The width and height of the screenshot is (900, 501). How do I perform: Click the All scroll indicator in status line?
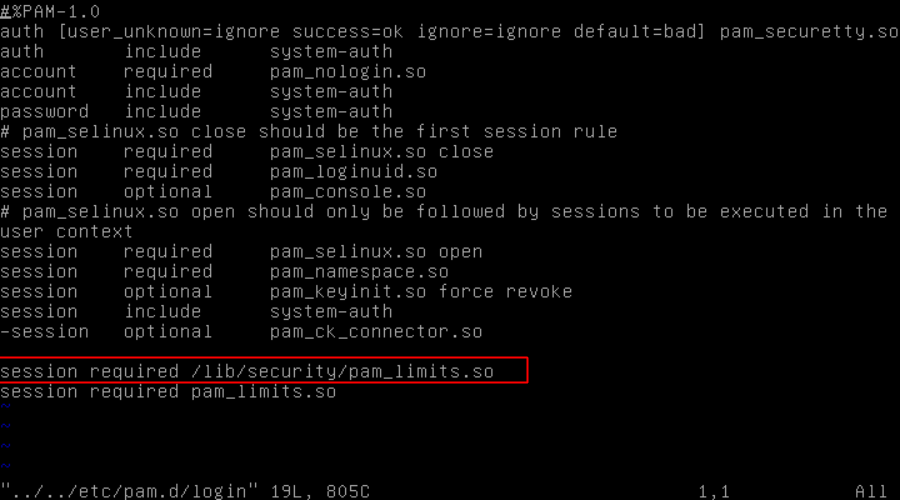click(x=870, y=491)
